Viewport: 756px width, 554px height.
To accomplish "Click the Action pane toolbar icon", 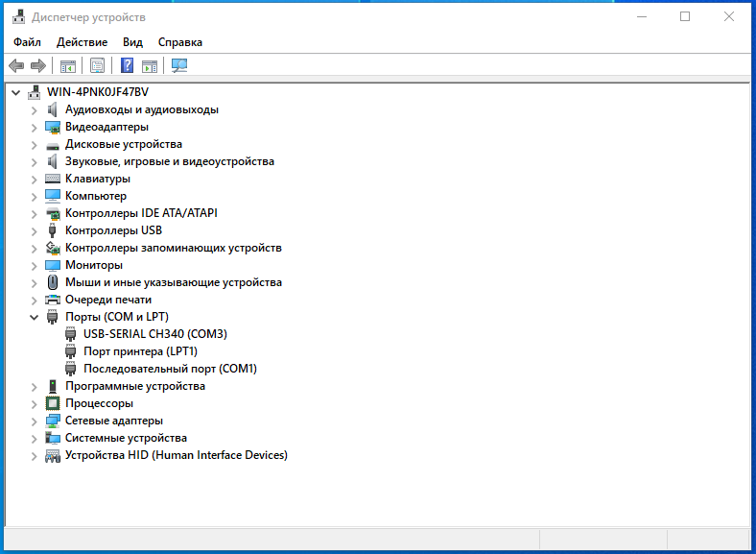I will pyautogui.click(x=150, y=65).
